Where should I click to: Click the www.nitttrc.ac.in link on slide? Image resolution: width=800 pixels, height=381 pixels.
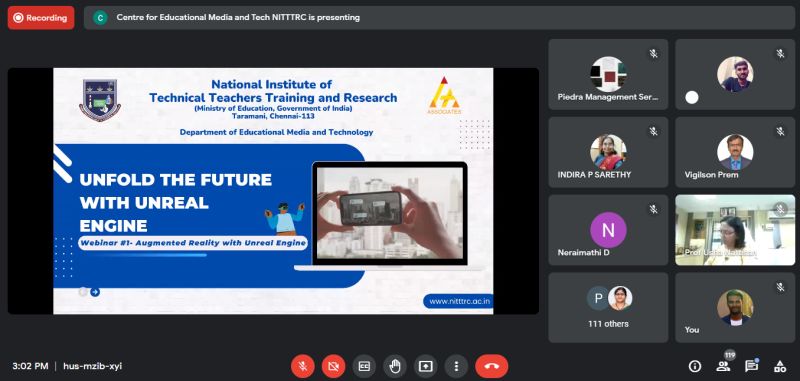click(459, 301)
